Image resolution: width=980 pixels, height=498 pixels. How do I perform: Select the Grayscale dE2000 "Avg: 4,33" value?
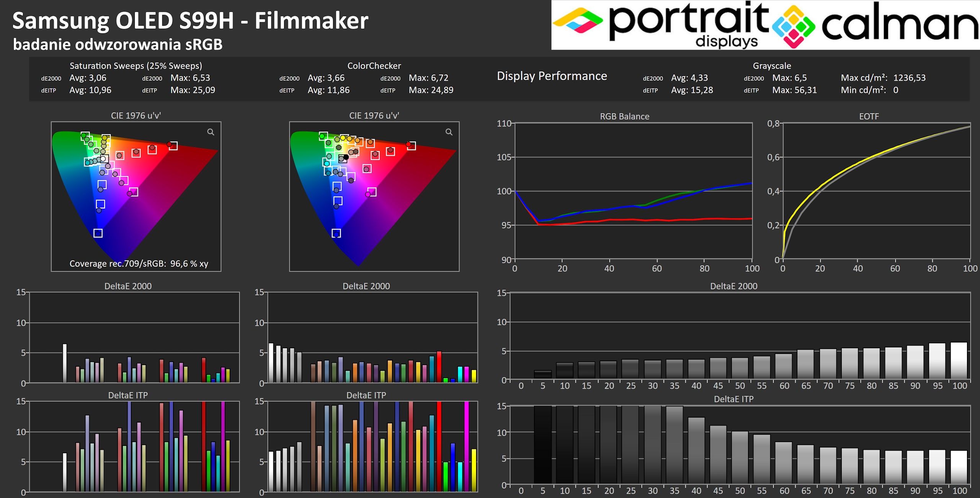point(689,78)
